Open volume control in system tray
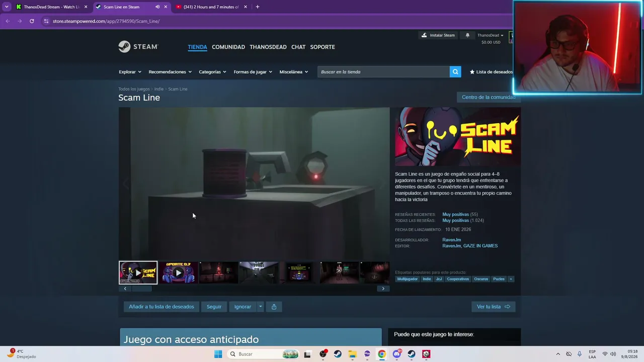Screen dimensions: 644x362 613,354
